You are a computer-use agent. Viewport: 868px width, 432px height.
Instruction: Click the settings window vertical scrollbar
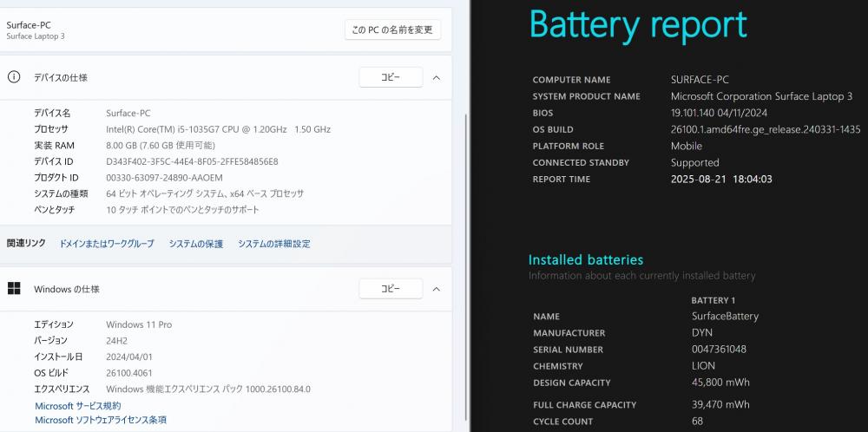coord(465,265)
